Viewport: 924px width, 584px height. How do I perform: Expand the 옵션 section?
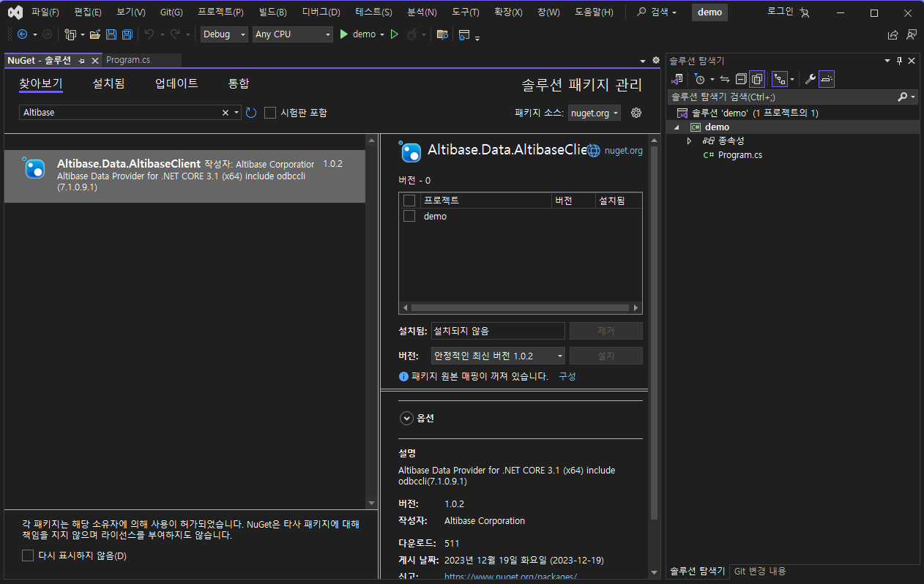tap(406, 419)
